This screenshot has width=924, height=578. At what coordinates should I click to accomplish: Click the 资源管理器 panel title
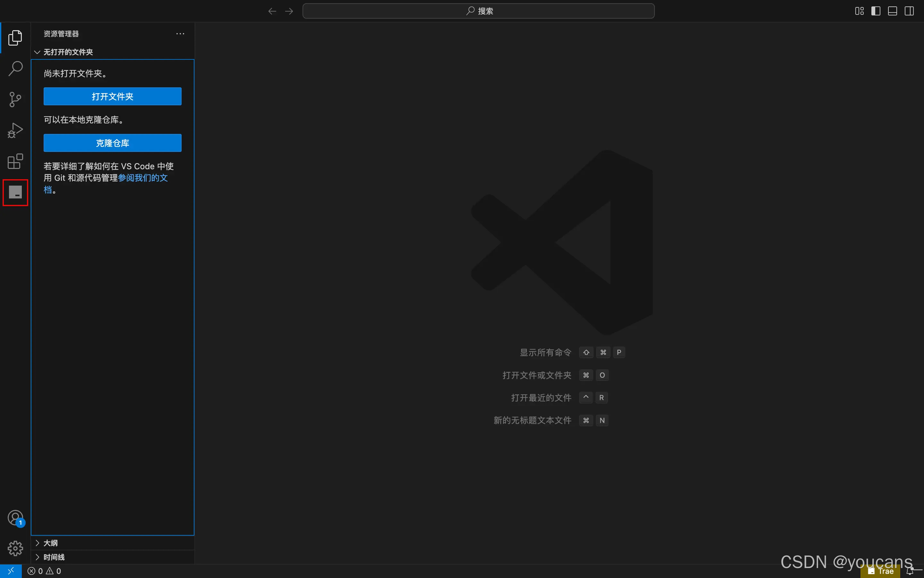click(x=61, y=34)
